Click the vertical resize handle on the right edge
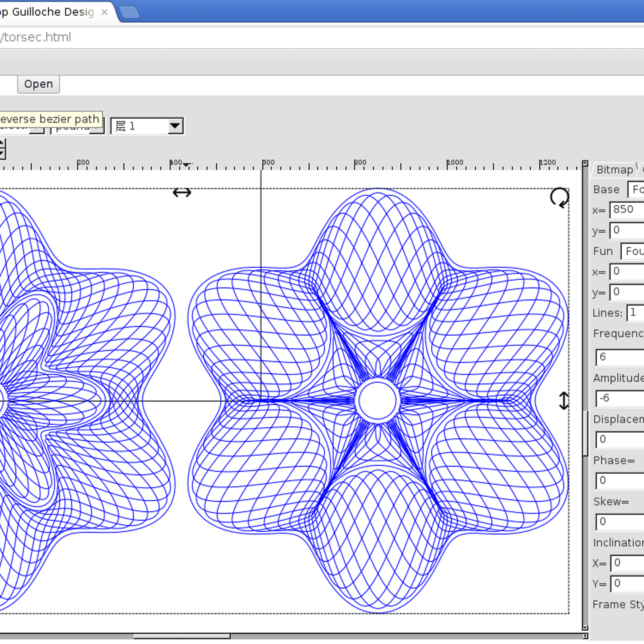Viewport: 644px width, 644px height. tap(564, 401)
